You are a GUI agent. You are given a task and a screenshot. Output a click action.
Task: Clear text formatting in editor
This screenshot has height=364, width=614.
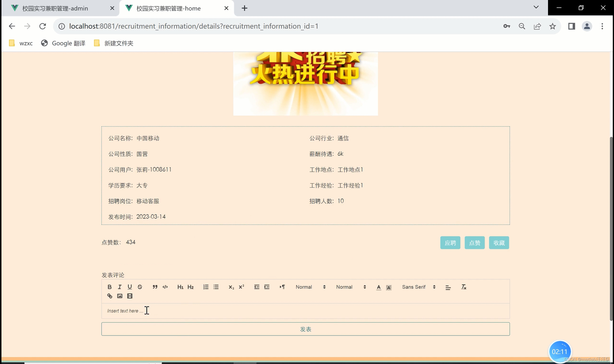point(464,287)
